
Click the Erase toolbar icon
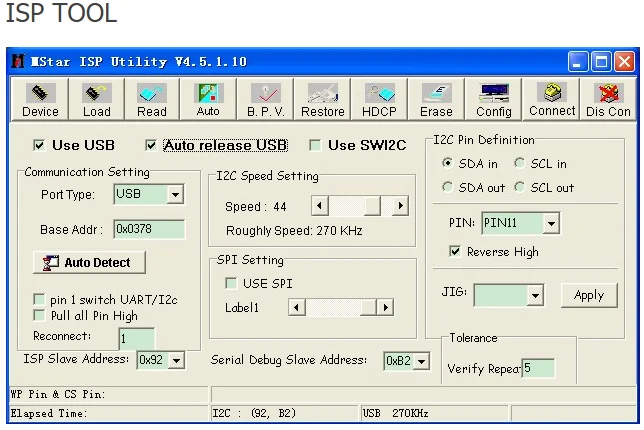tap(436, 99)
